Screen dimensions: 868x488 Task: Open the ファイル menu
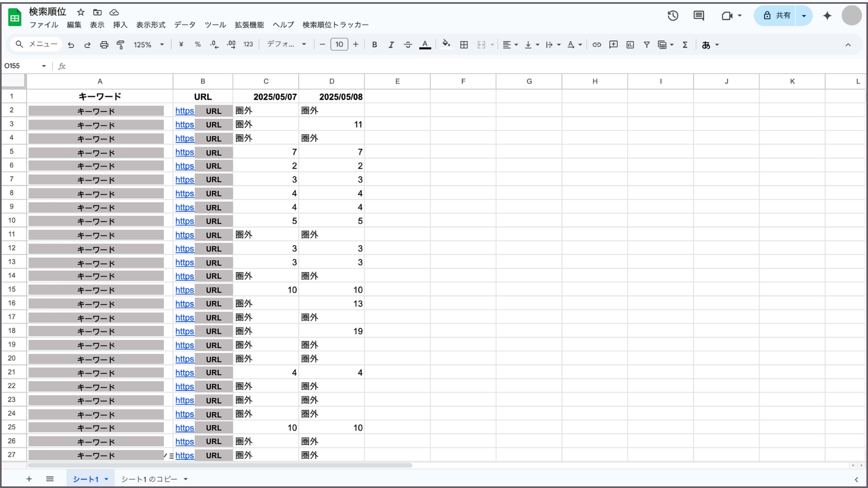point(44,25)
